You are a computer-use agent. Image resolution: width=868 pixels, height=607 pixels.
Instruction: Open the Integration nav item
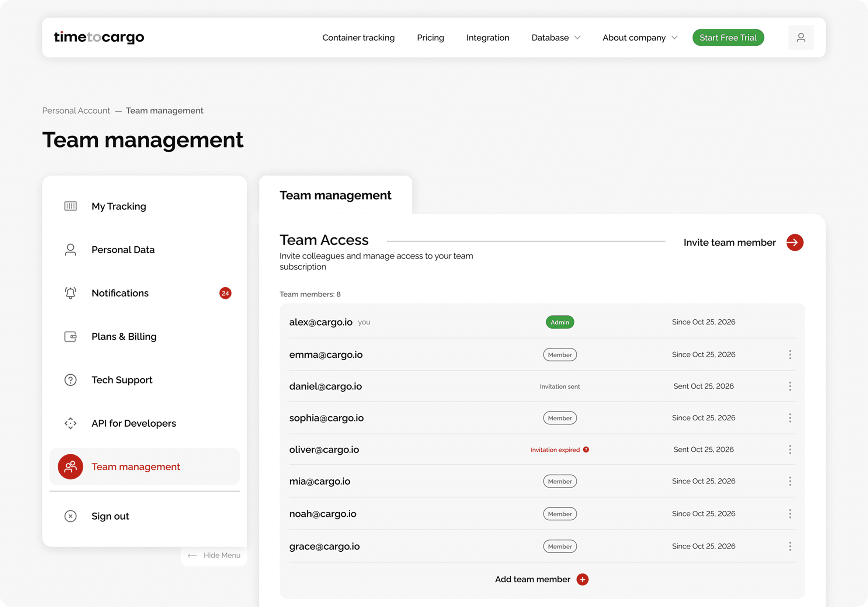click(x=488, y=38)
